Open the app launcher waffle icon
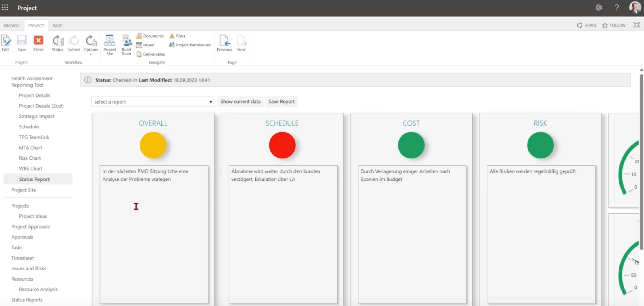Screen dimensions: 644x306 [x=5, y=8]
